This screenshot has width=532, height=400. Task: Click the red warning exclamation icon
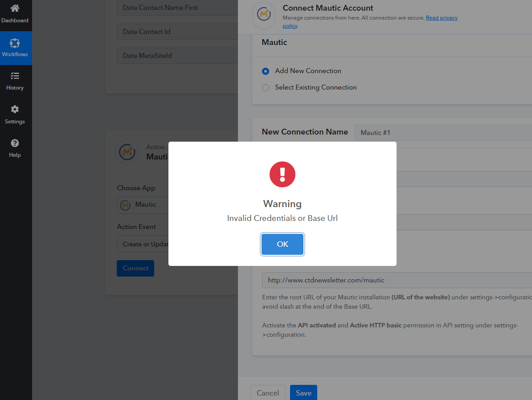282,175
